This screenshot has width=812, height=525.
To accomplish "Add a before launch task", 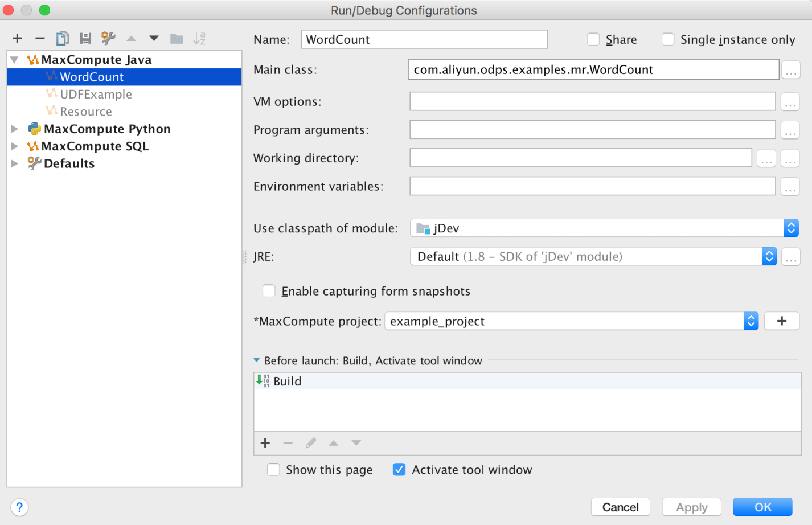I will (x=265, y=443).
